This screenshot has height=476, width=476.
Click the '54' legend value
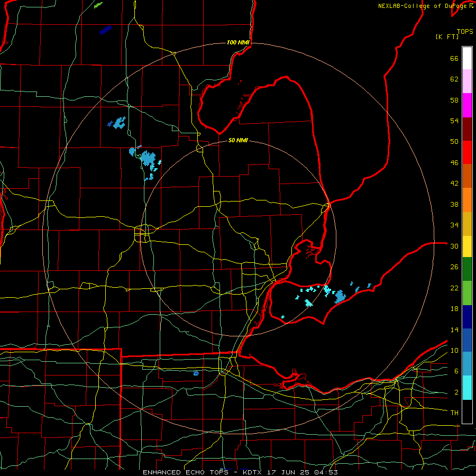(454, 121)
